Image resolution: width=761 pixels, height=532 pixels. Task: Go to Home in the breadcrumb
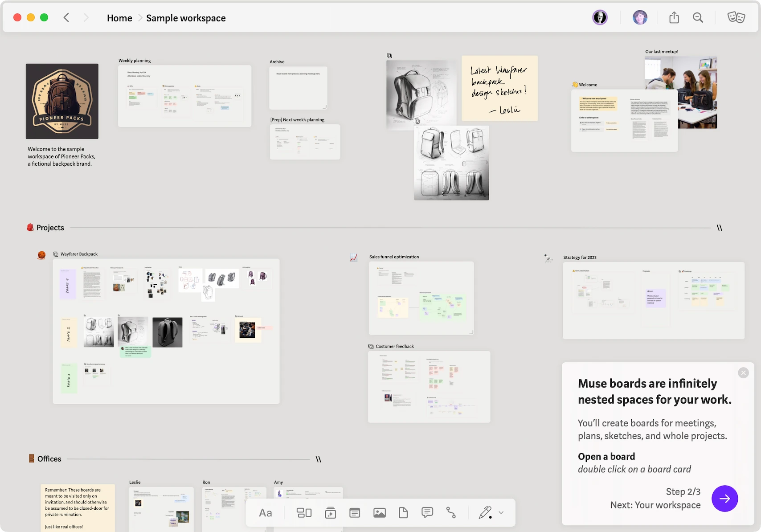[119, 18]
